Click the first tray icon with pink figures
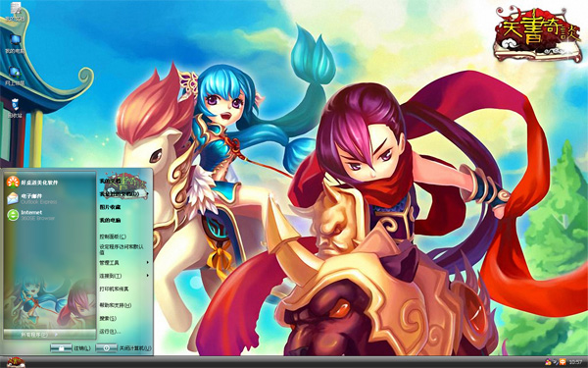The height and width of the screenshot is (368, 588). coord(548,362)
